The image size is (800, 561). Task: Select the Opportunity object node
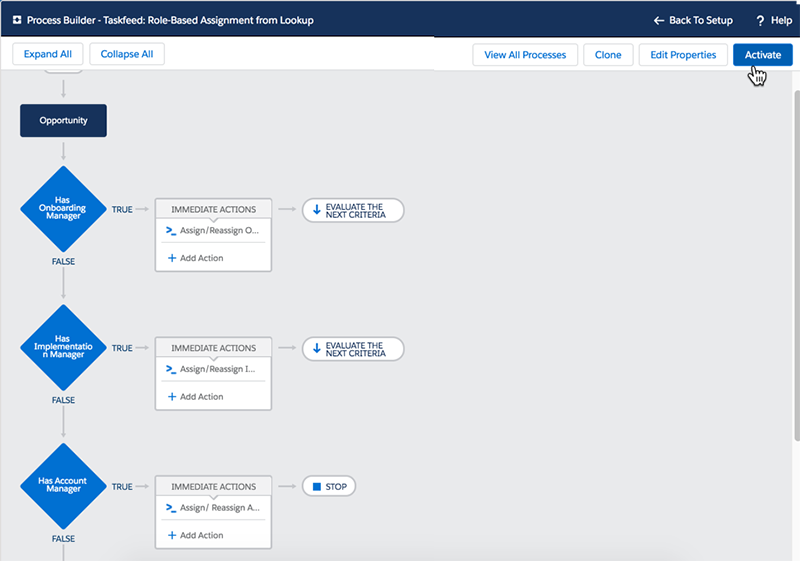coord(63,121)
